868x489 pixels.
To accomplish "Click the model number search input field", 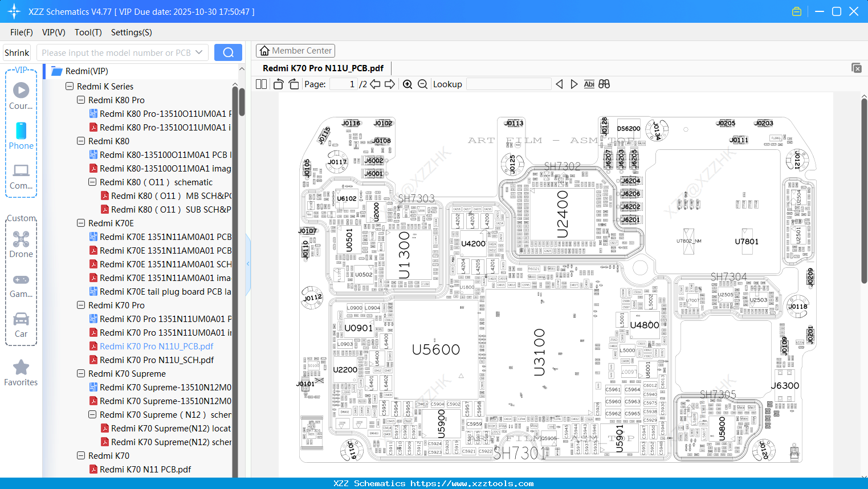I will (x=117, y=52).
